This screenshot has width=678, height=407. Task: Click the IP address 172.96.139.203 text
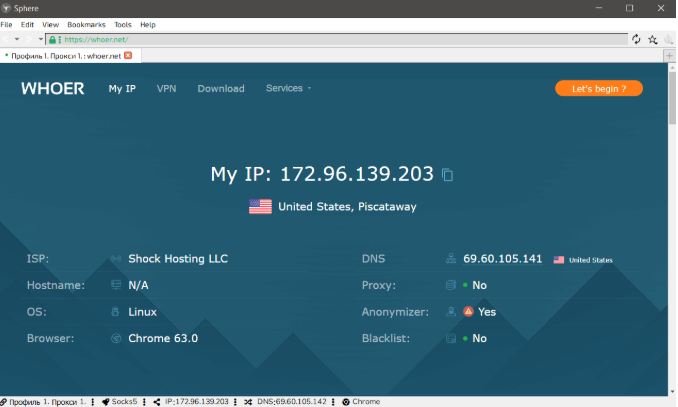(x=357, y=174)
